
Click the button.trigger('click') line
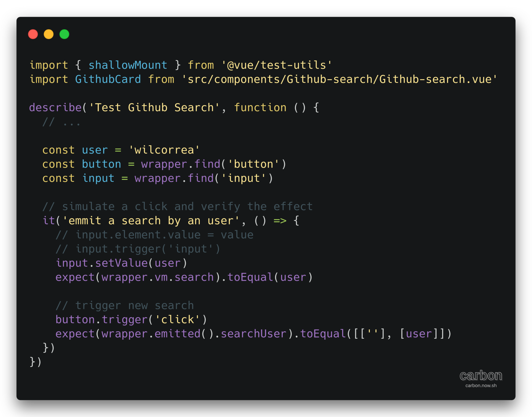point(131,320)
